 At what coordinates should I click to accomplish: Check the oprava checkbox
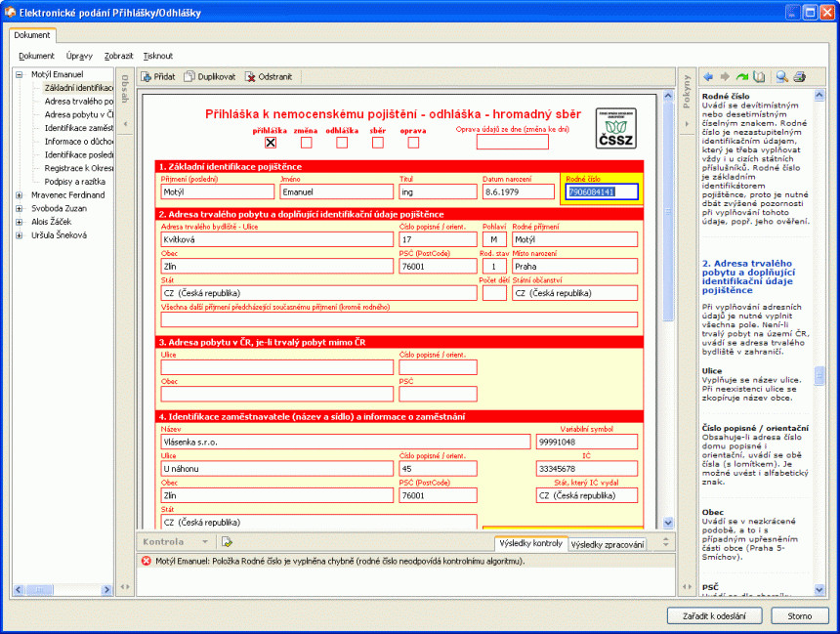[x=413, y=143]
